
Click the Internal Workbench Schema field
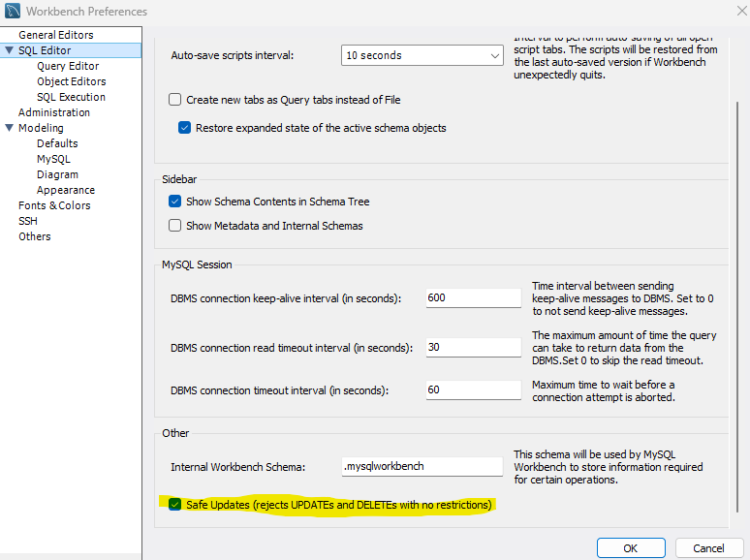[422, 466]
